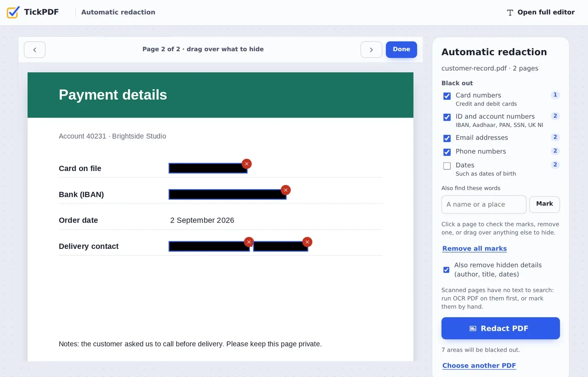Image resolution: width=588 pixels, height=377 pixels.
Task: Go to the previous page
Action: click(x=35, y=50)
